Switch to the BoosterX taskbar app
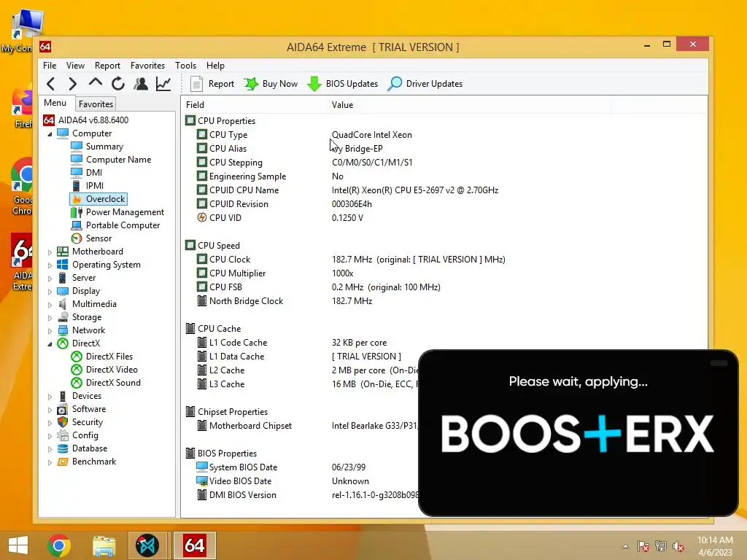Viewport: 747px width, 560px height. point(147,545)
